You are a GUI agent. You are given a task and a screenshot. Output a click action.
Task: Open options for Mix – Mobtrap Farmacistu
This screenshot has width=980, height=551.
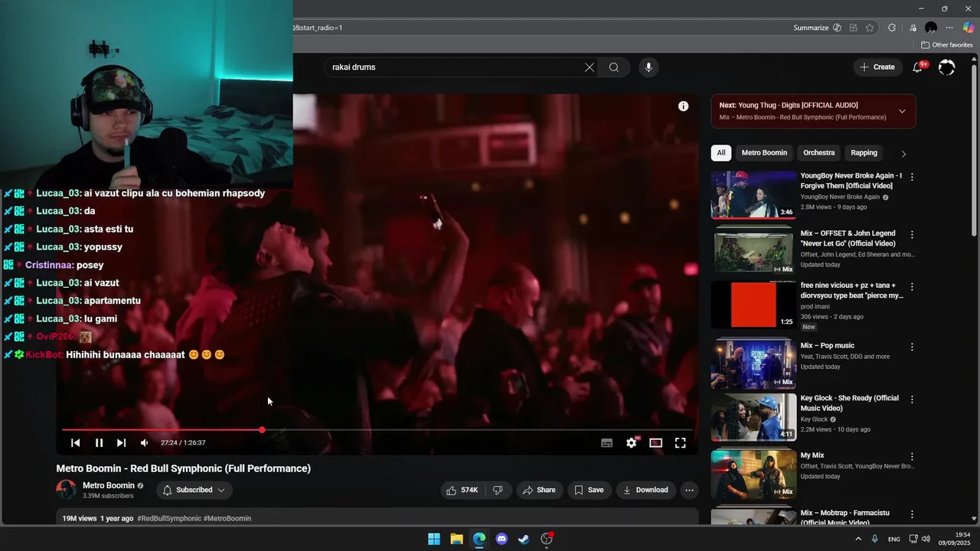(x=911, y=514)
